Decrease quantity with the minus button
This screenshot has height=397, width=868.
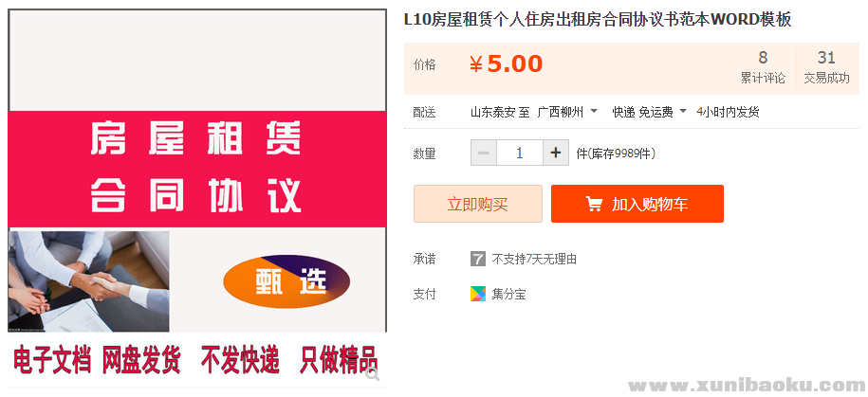[484, 153]
